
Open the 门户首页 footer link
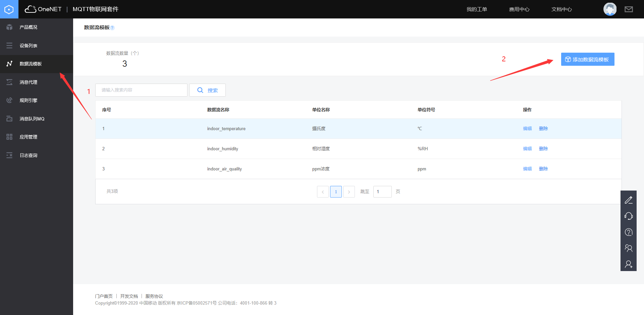[104, 296]
